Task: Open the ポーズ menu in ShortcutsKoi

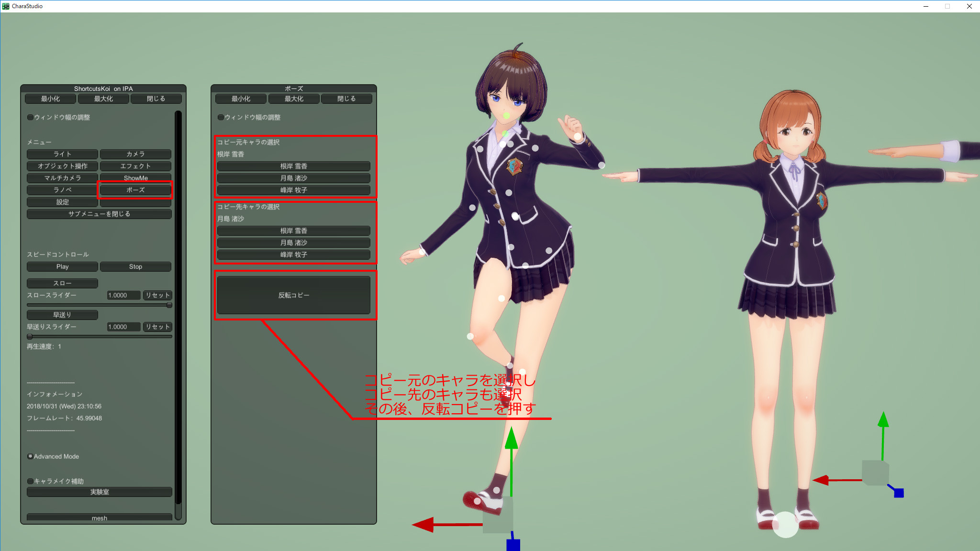Action: tap(135, 190)
